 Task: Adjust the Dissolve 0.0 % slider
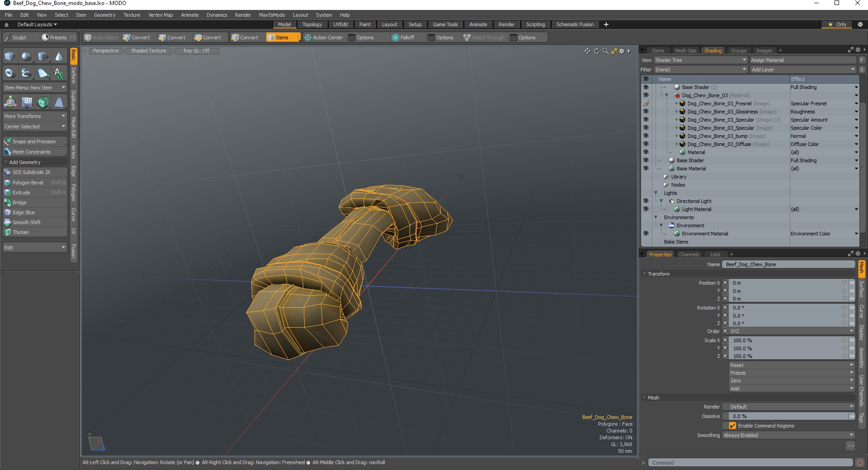click(x=788, y=416)
